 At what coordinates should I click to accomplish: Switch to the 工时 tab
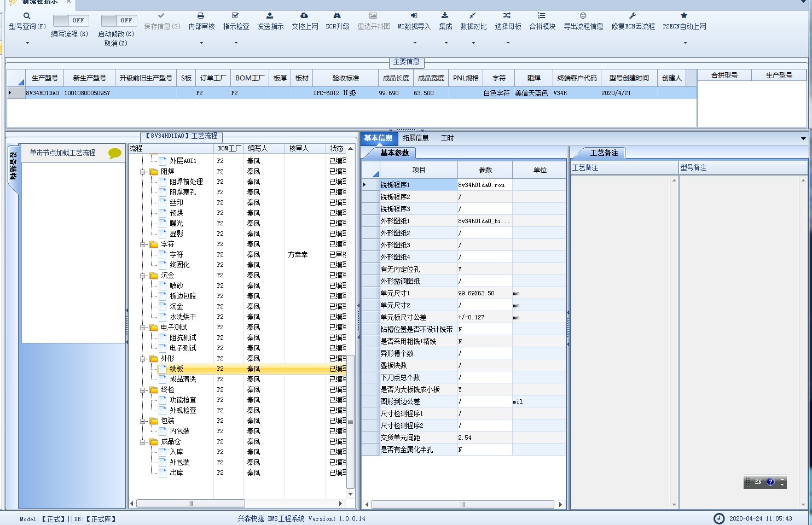pyautogui.click(x=447, y=138)
